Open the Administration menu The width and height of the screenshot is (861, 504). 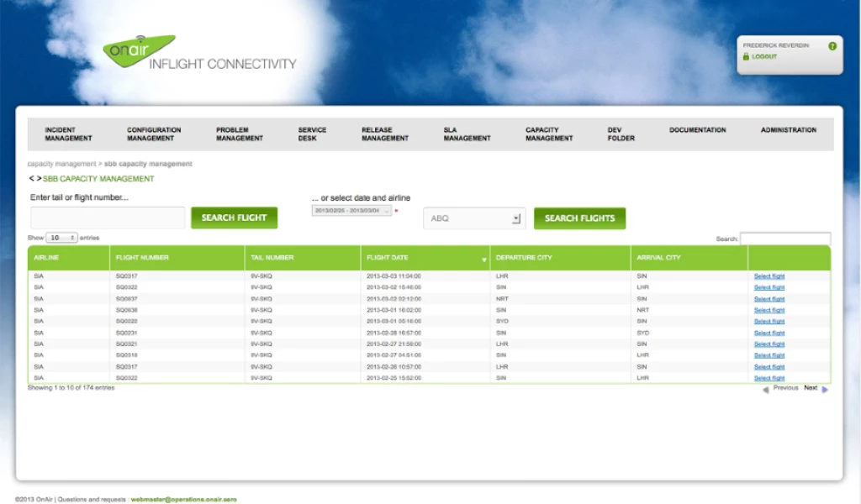pyautogui.click(x=788, y=130)
